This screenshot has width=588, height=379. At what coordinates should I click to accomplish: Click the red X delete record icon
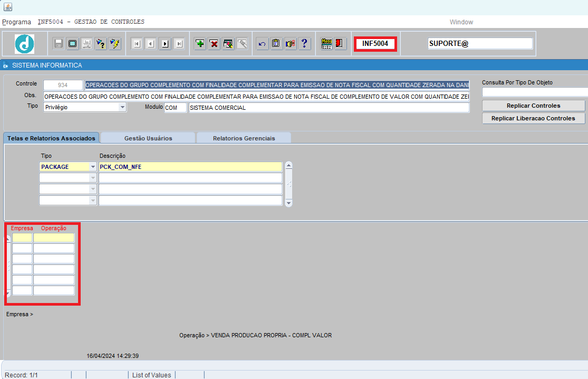tap(214, 44)
